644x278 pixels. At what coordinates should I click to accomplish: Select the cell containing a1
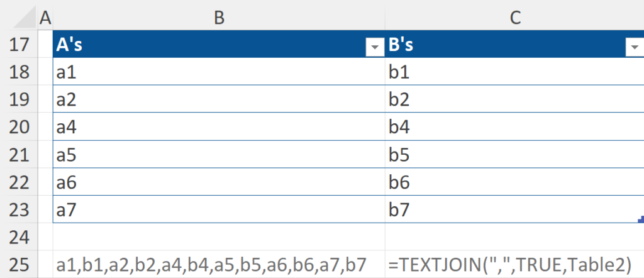[219, 72]
